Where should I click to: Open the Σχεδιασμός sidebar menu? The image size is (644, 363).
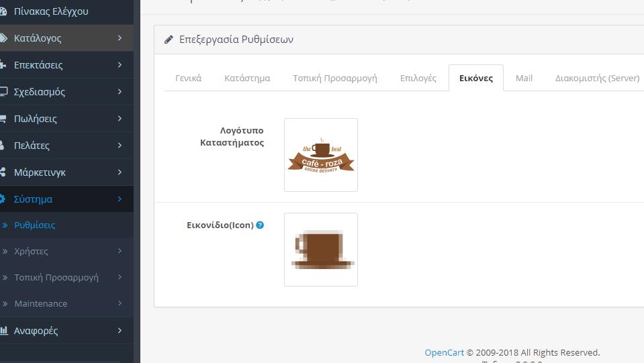point(66,92)
